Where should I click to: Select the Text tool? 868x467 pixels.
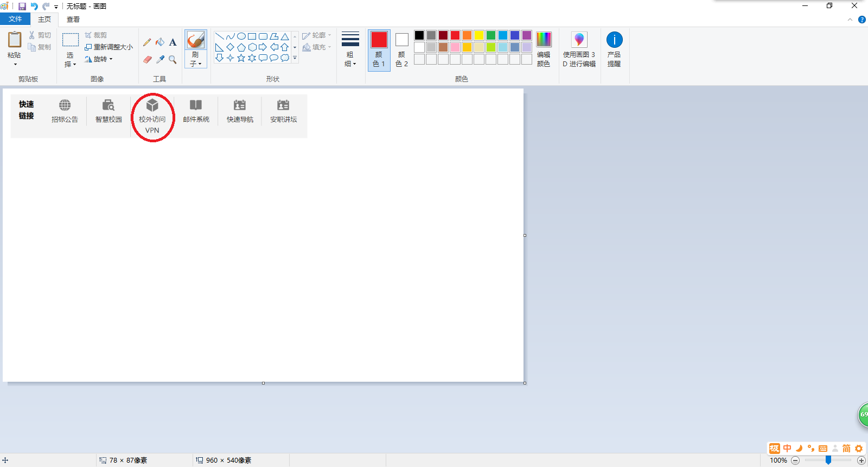coord(173,42)
